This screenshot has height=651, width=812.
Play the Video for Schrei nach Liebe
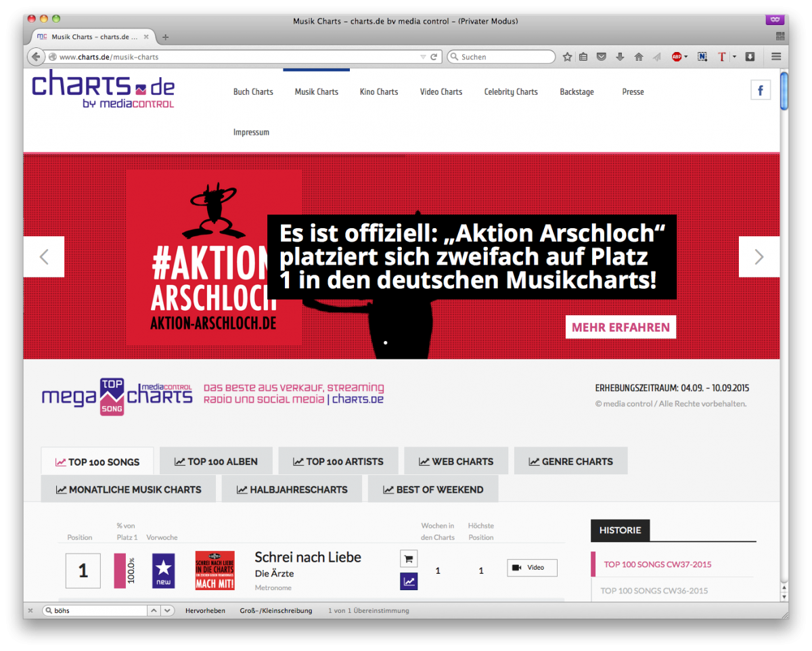click(x=532, y=568)
